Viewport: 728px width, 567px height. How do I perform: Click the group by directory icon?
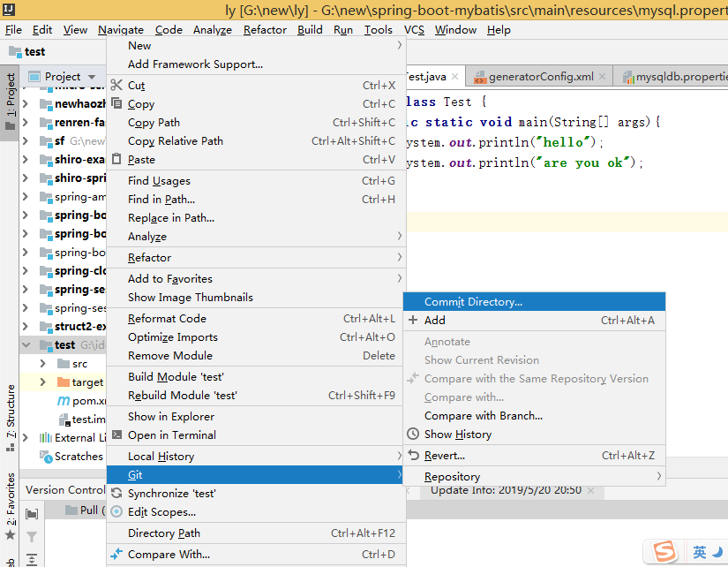[32, 514]
